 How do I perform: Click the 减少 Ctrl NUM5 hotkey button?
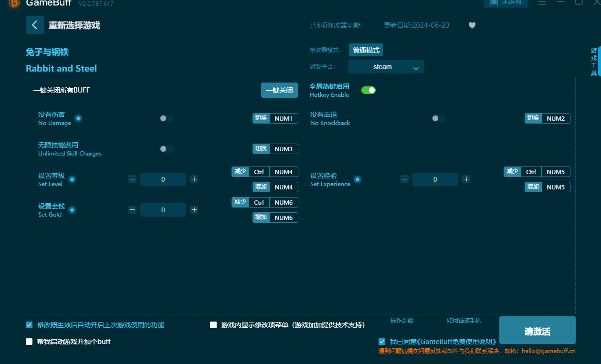click(537, 172)
